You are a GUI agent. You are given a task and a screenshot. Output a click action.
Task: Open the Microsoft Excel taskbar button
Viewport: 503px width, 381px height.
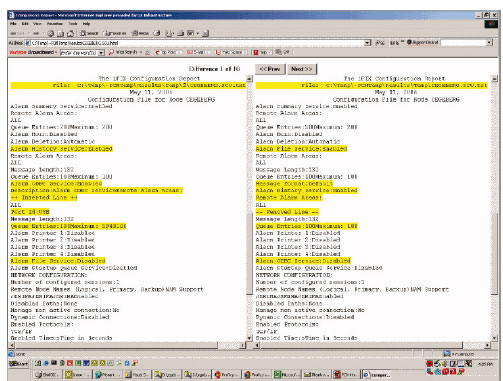[x=286, y=375]
